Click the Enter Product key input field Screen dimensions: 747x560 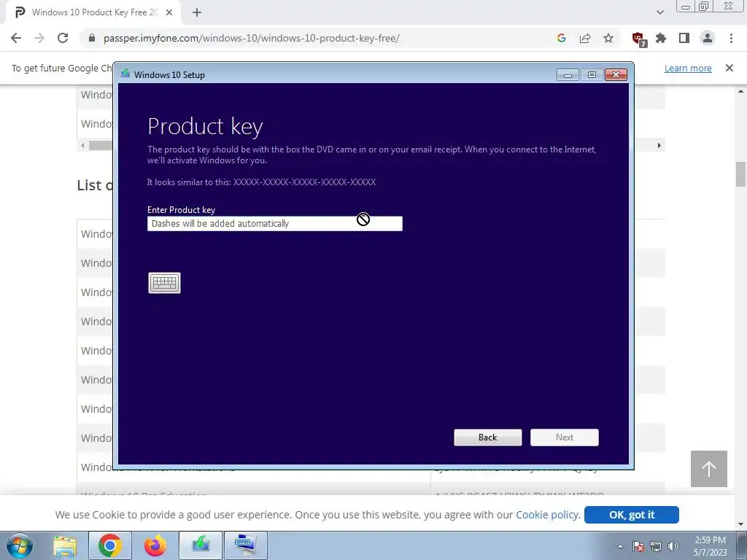[x=275, y=223]
